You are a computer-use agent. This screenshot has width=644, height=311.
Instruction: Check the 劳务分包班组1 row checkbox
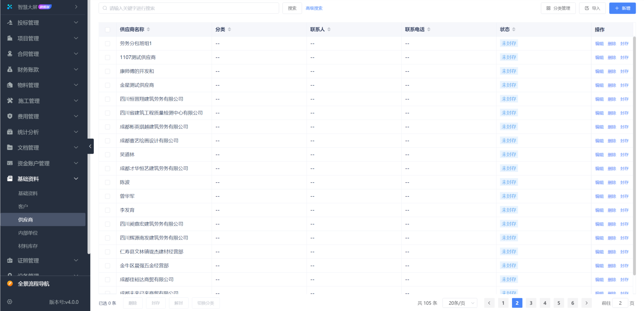pos(108,43)
